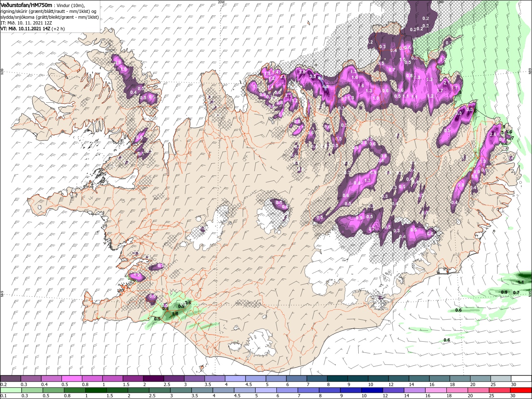Pick the 3 violet swatch in snow legend

coord(194,379)
